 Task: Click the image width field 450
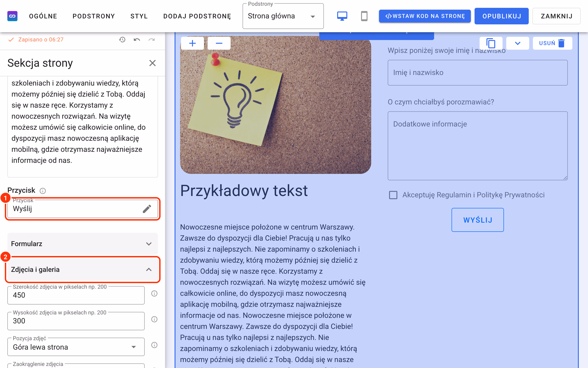tap(76, 295)
